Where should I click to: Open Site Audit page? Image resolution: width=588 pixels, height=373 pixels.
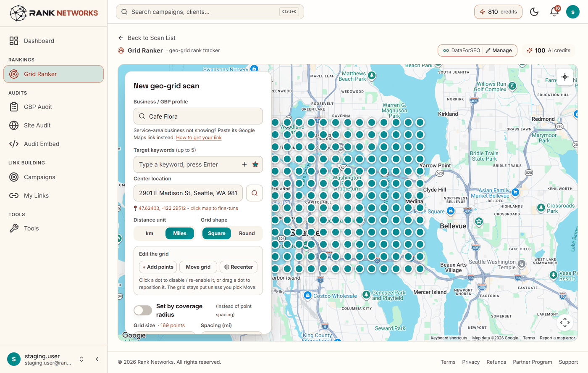[x=53, y=125]
